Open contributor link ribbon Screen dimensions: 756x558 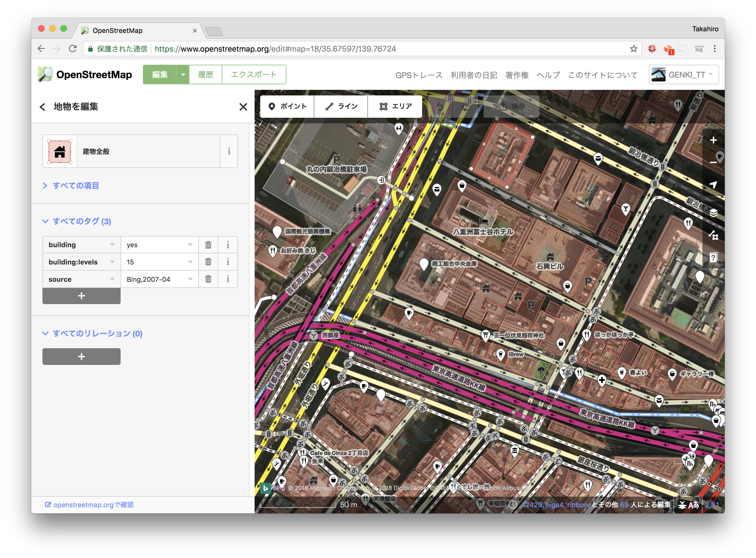tap(577, 505)
